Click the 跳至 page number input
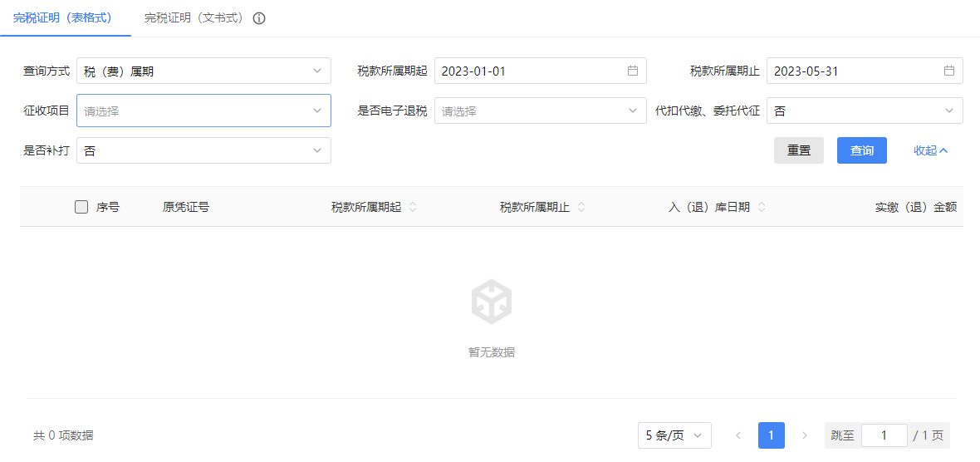 click(x=884, y=435)
